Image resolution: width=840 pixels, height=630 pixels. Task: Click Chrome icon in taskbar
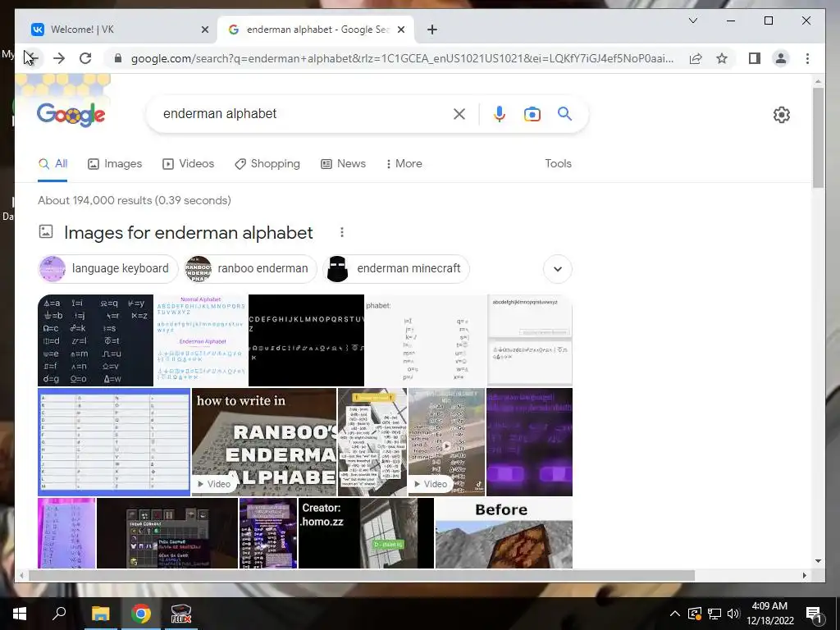[x=141, y=614]
